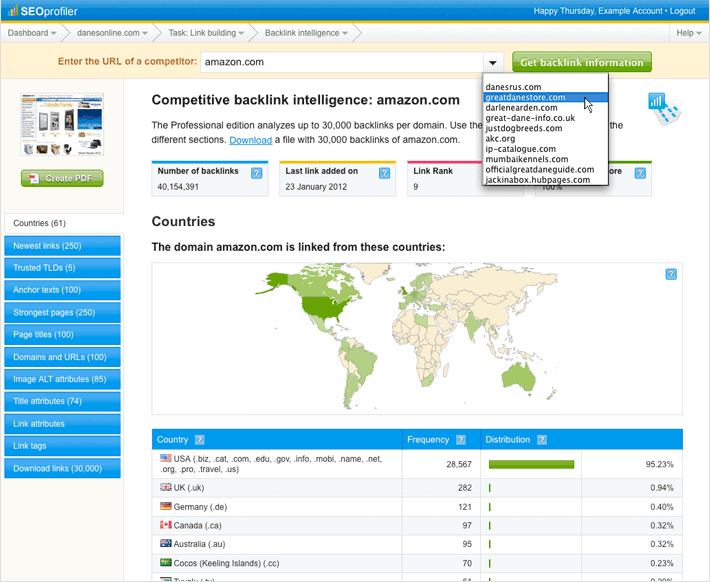Image resolution: width=710 pixels, height=582 pixels.
Task: Click the USA flag icon
Action: point(166,458)
